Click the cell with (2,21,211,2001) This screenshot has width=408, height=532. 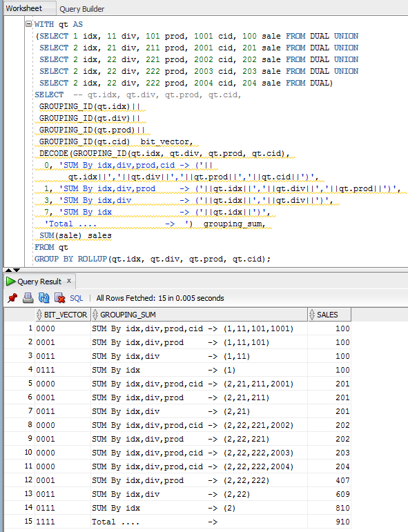[200, 384]
